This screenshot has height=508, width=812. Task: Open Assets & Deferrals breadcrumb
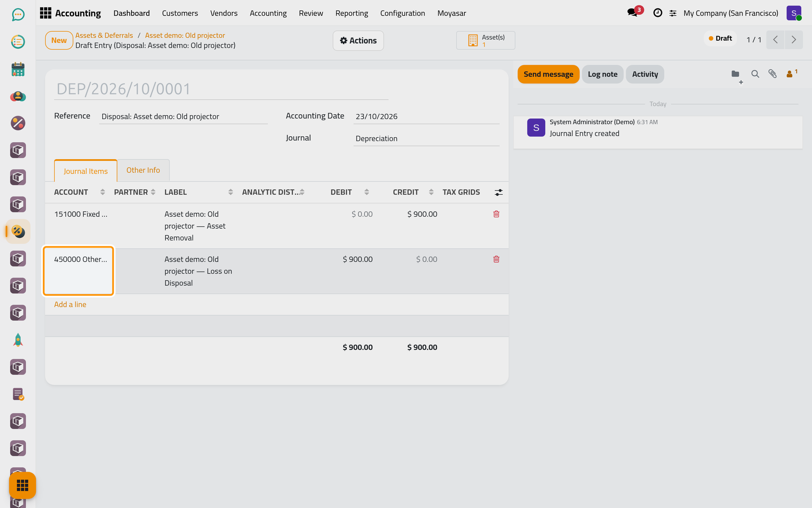click(104, 35)
